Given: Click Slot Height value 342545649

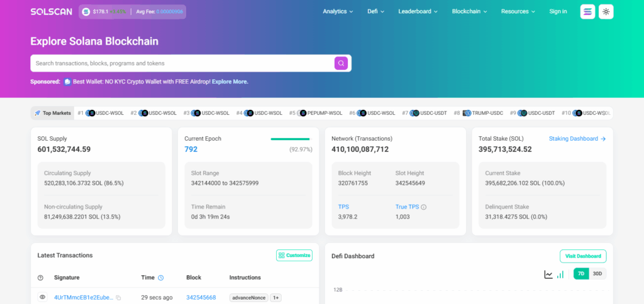Looking at the screenshot, I should pyautogui.click(x=410, y=183).
